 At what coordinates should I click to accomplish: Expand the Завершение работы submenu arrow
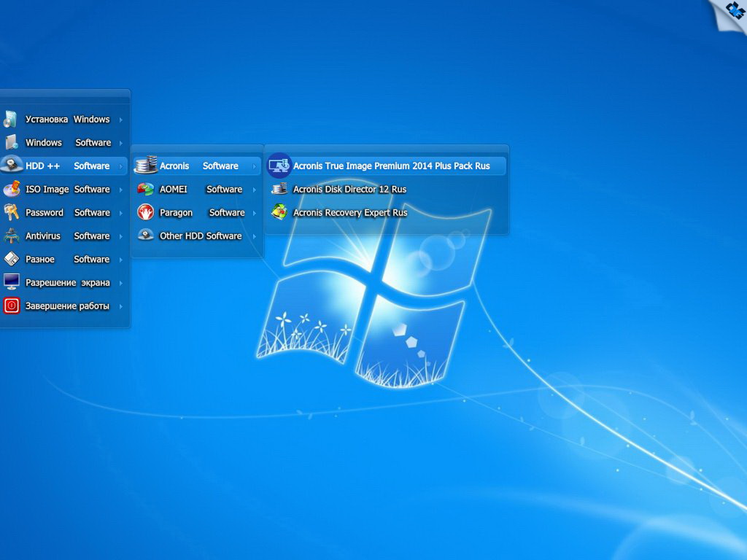[x=121, y=306]
